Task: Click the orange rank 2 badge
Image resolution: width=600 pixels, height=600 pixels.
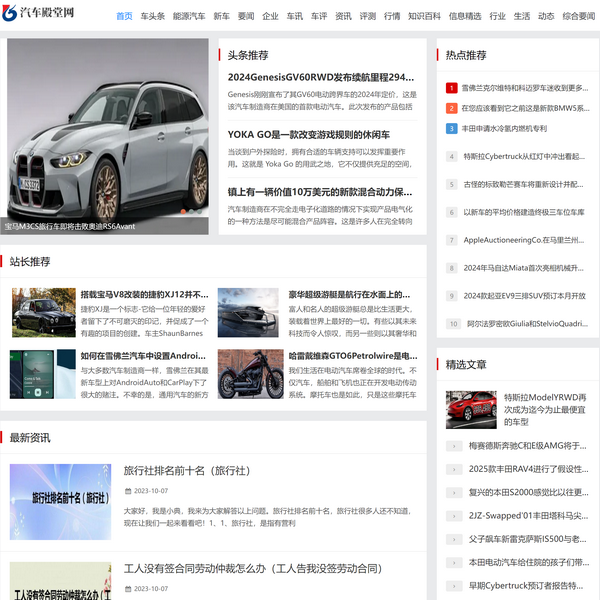Action: [x=452, y=108]
